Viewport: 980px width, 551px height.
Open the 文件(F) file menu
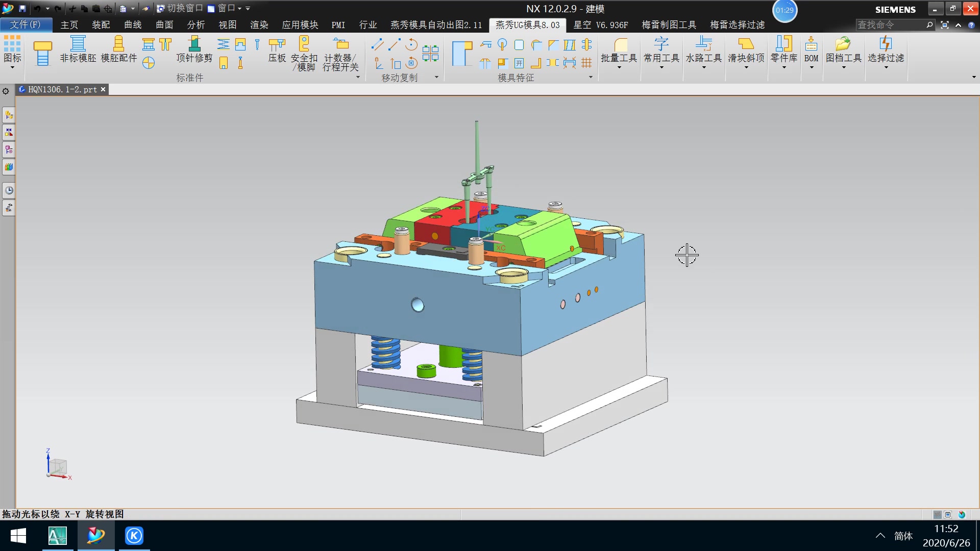[26, 24]
